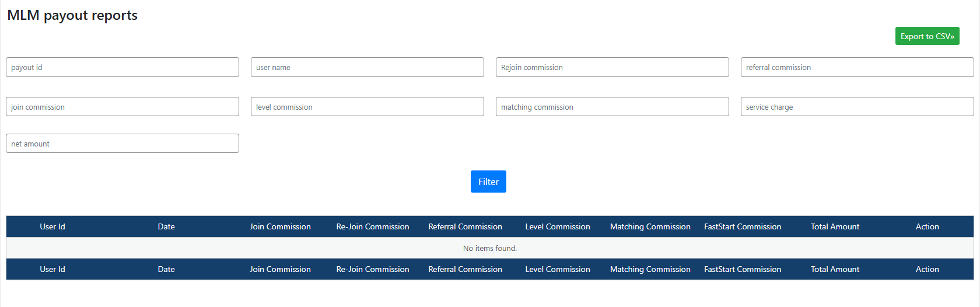Select the Date column in the top header row

click(x=166, y=226)
